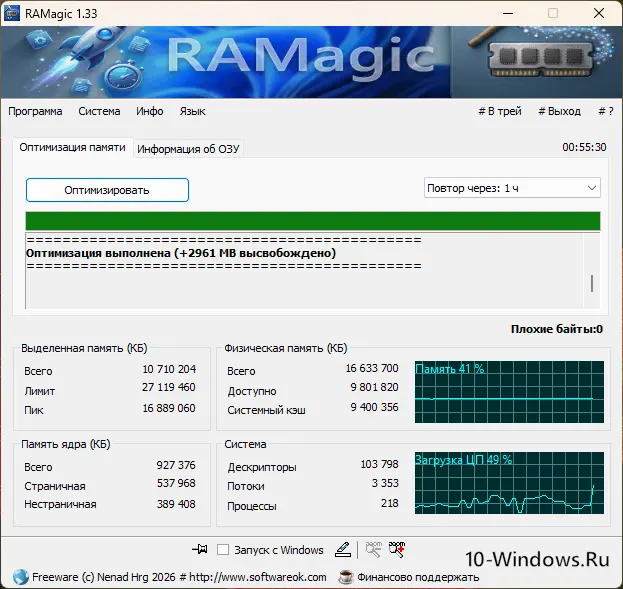Viewport: 623px width, 589px height.
Task: Click # В трей to minimize to tray
Action: pos(500,111)
